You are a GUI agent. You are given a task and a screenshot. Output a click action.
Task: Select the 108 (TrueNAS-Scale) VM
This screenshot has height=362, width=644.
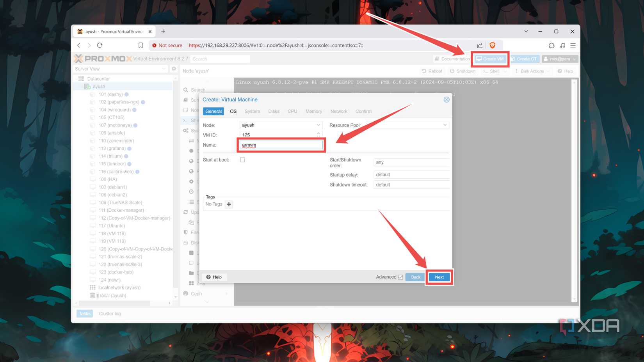120,202
